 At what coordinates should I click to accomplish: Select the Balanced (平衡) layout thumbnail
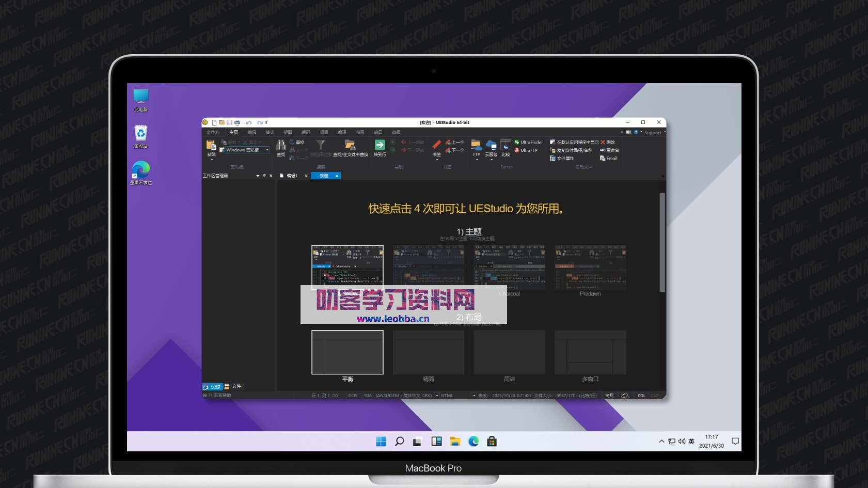point(348,352)
